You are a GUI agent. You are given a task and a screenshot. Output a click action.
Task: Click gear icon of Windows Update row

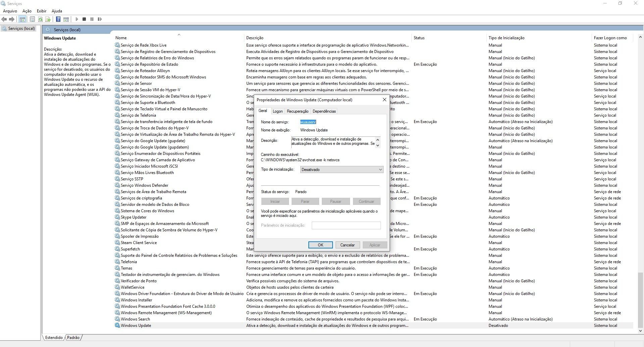[x=117, y=326]
